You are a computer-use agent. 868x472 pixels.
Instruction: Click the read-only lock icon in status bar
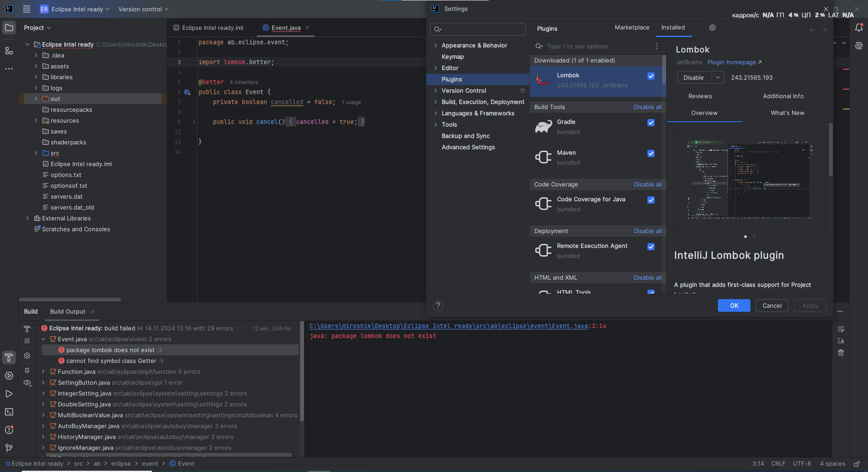(x=857, y=464)
